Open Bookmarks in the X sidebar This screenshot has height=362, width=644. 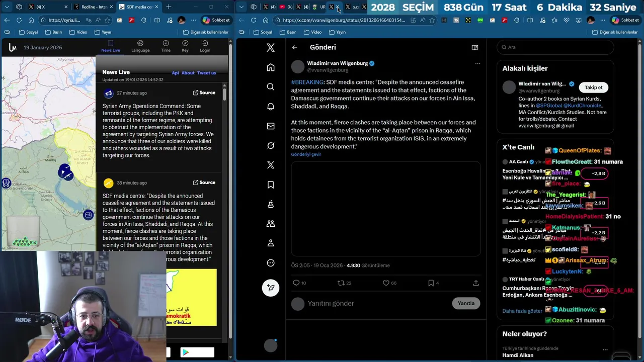[271, 185]
